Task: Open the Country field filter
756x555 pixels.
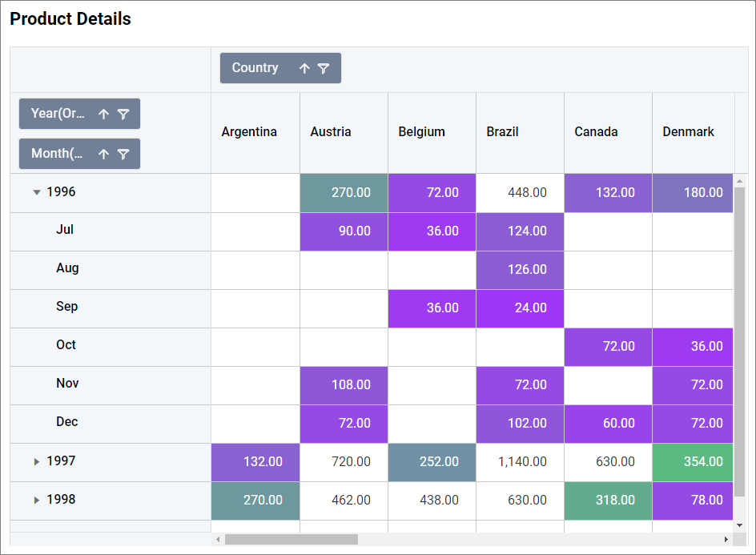Action: click(324, 67)
